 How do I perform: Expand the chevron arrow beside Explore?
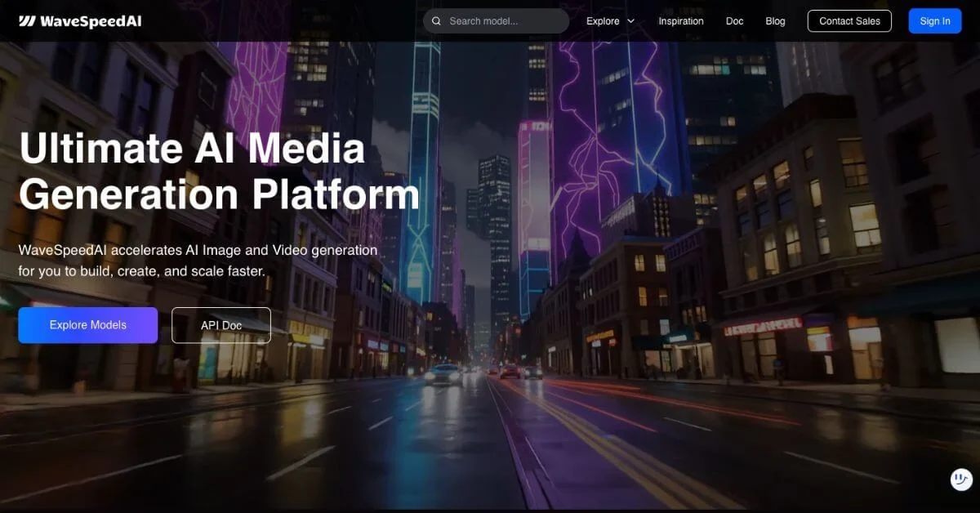coord(630,21)
